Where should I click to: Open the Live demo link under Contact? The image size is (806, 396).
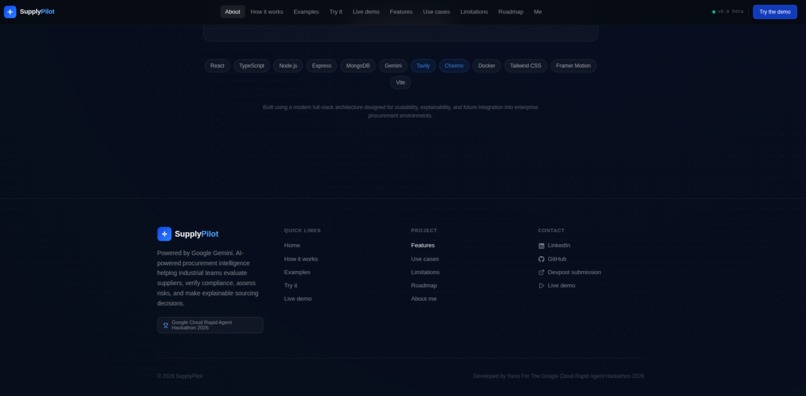coord(557,286)
